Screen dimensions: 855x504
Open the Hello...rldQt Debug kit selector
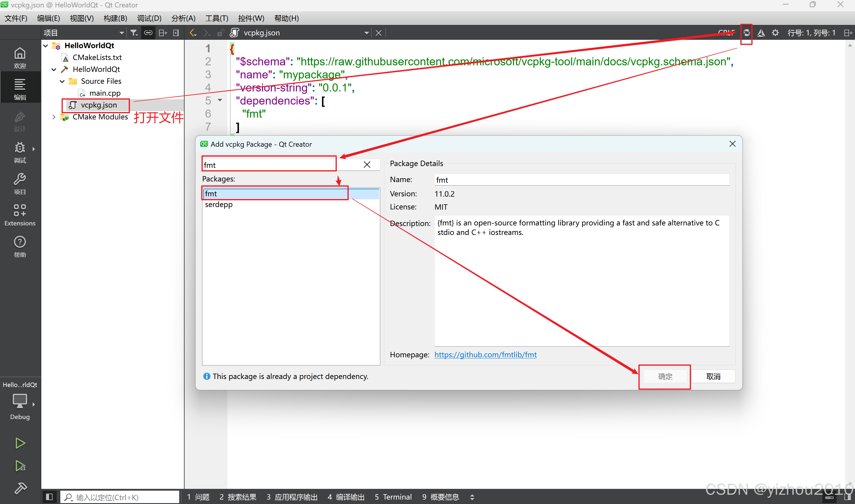20,402
